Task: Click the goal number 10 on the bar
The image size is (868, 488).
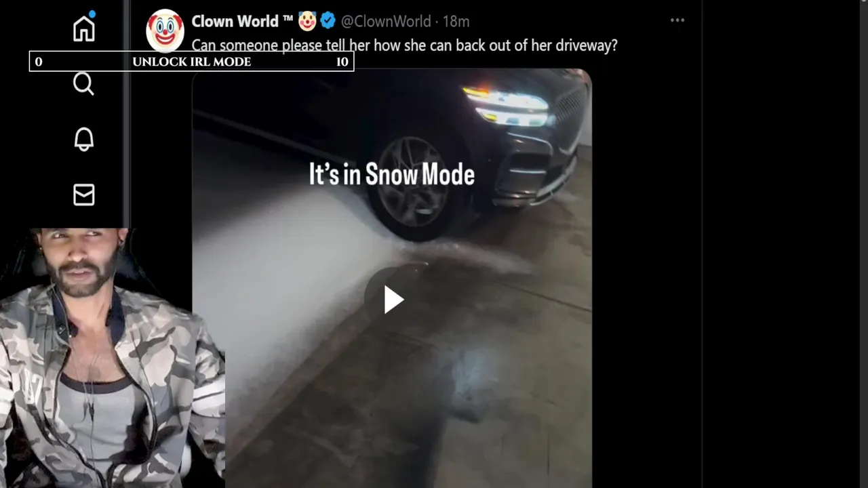Action: [x=342, y=62]
